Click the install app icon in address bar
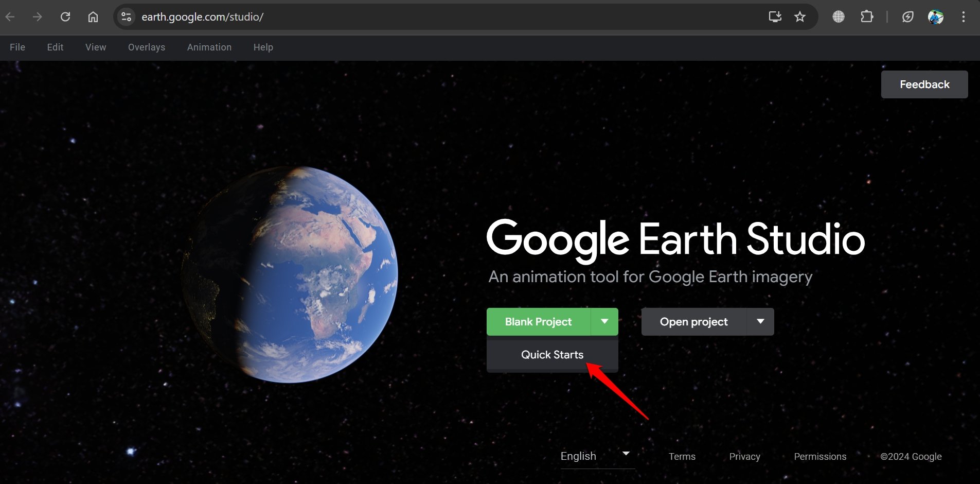 tap(775, 17)
